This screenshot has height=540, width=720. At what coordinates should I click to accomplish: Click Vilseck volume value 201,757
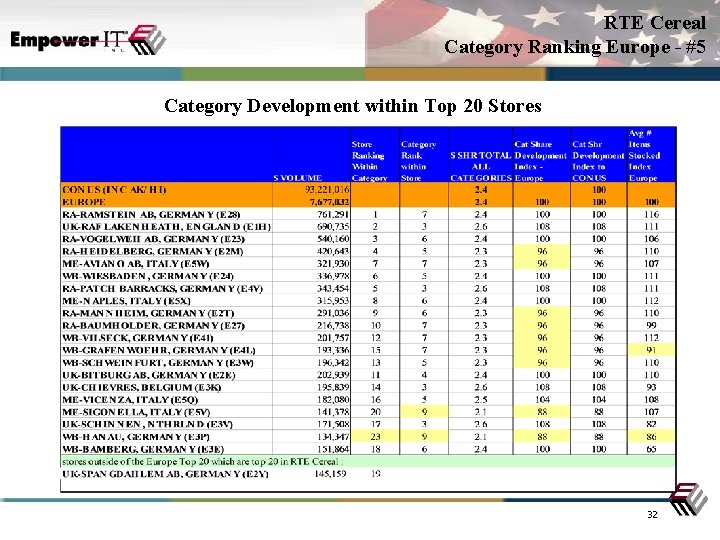333,338
